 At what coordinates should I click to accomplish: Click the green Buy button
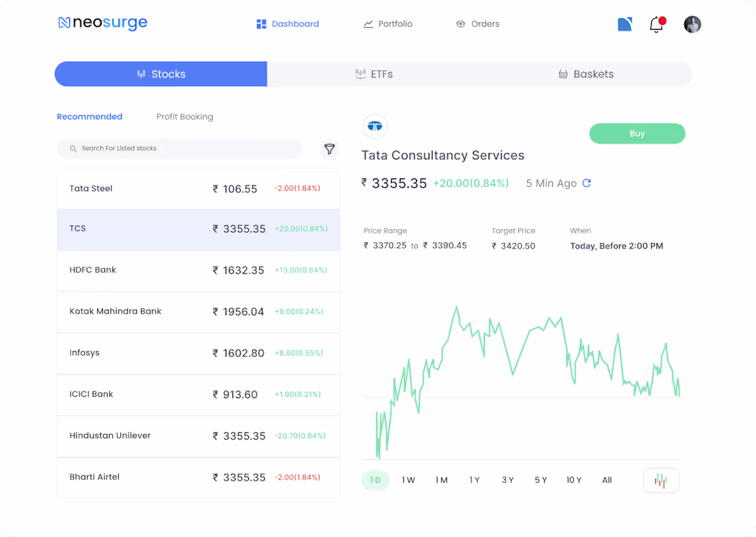637,133
